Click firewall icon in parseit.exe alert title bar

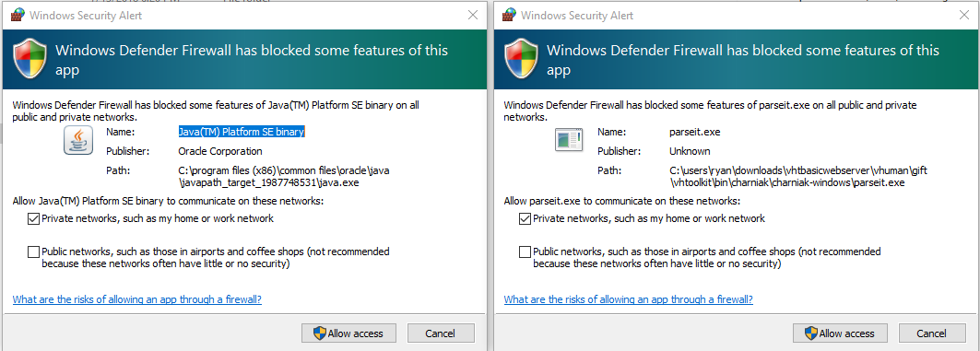[x=510, y=15]
